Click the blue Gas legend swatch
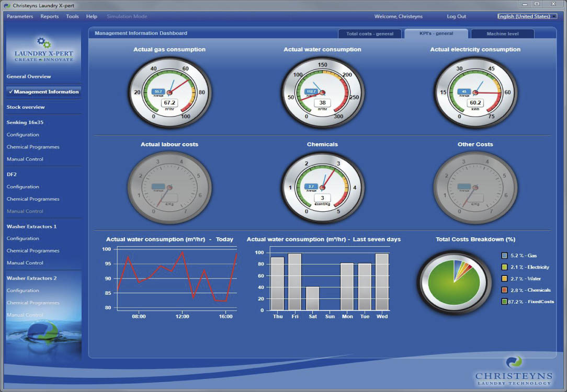 [504, 256]
